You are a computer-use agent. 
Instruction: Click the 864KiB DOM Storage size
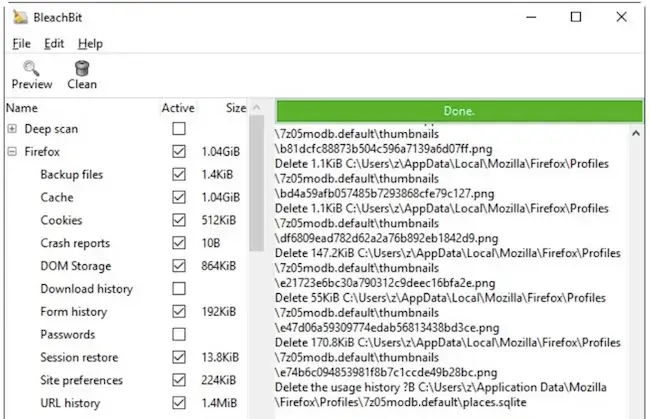tap(218, 266)
